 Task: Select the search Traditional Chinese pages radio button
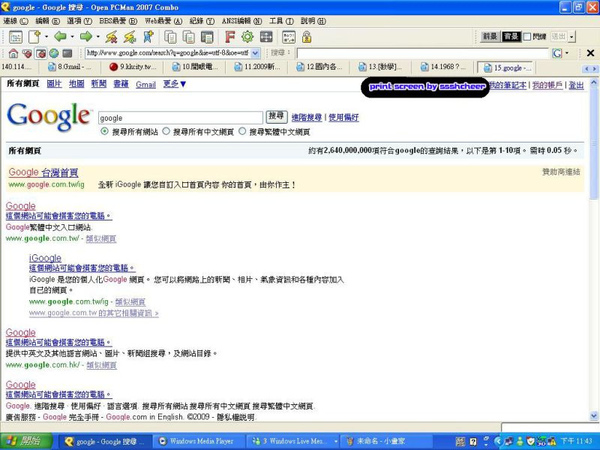click(242, 131)
